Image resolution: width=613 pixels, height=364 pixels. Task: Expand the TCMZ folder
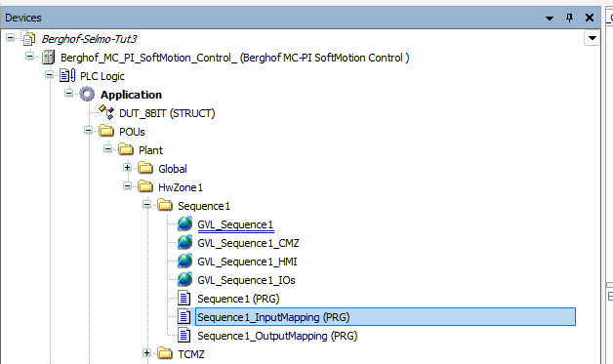[147, 352]
